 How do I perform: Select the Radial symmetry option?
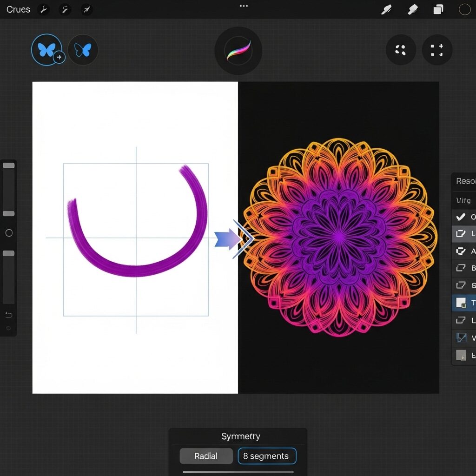(x=206, y=456)
